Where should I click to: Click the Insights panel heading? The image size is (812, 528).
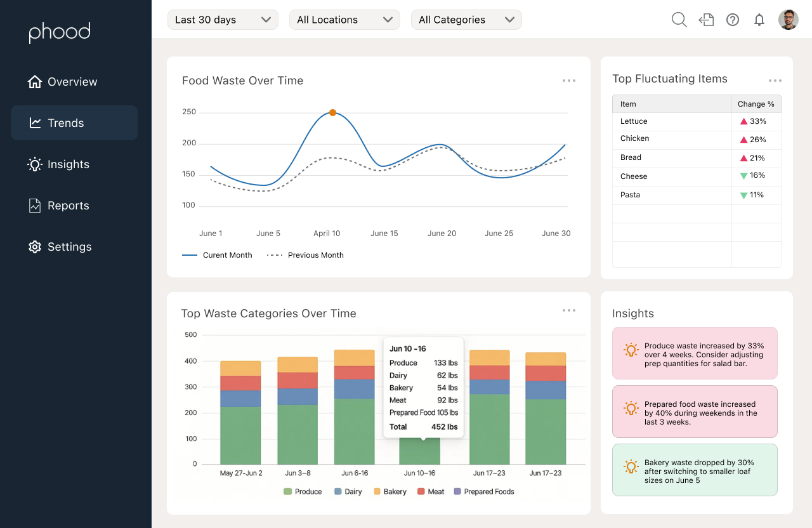633,313
